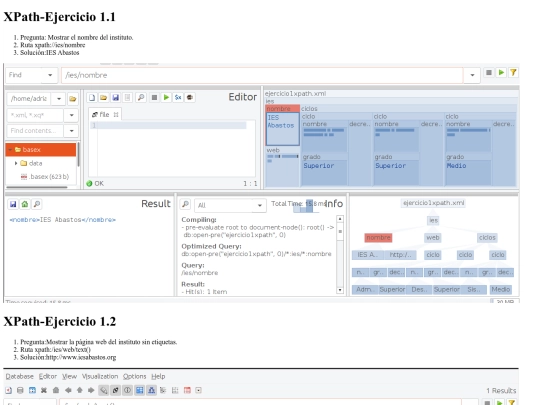Viewport: 540px width, 405px height.
Task: Click the open/manage database cylinder icon
Action: pos(20,390)
